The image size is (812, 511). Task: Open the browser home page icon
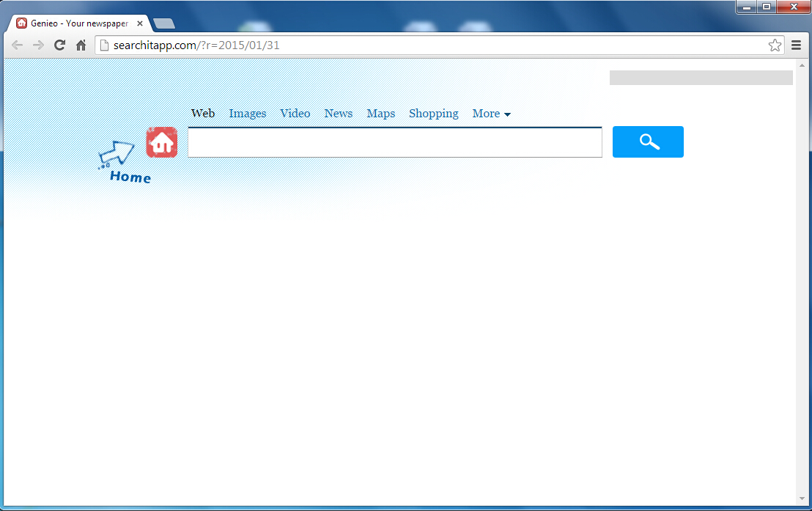81,45
